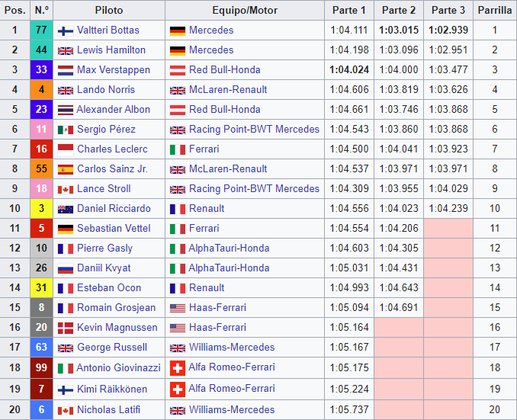The width and height of the screenshot is (517, 420).
Task: Click the Italy flag beside Antonio Giovinazzi
Action: pyautogui.click(x=66, y=368)
